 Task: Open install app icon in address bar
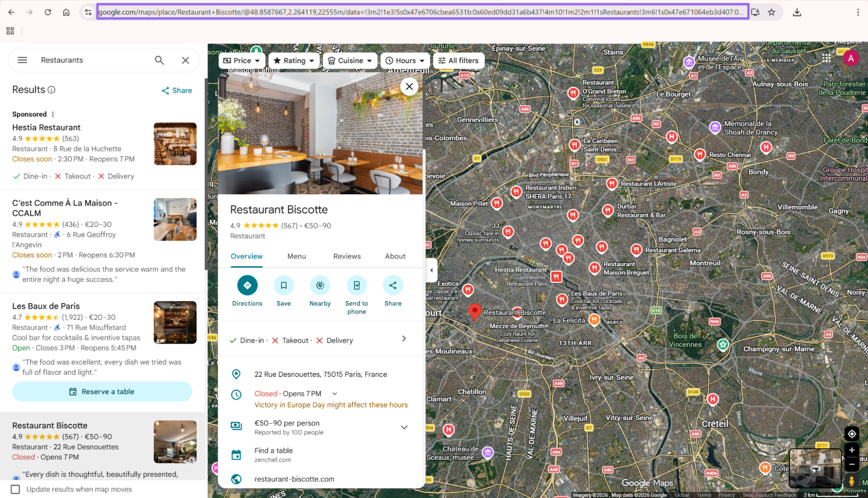coord(755,12)
